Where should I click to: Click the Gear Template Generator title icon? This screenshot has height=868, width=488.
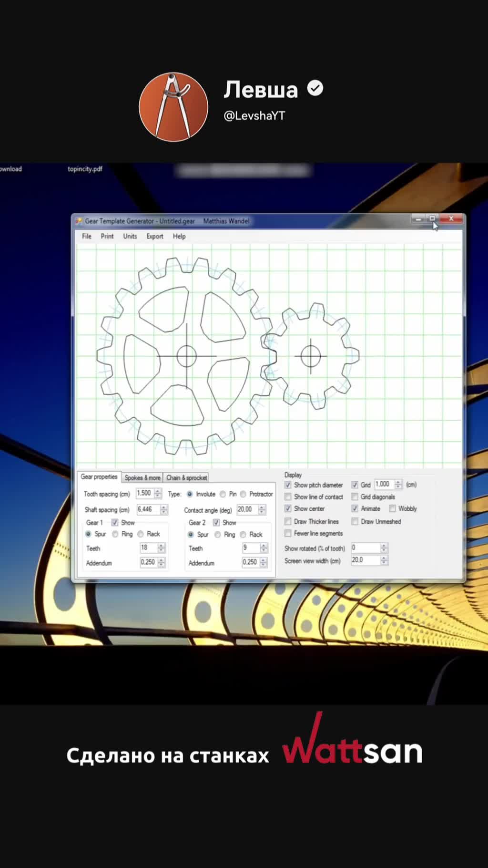[x=79, y=221]
